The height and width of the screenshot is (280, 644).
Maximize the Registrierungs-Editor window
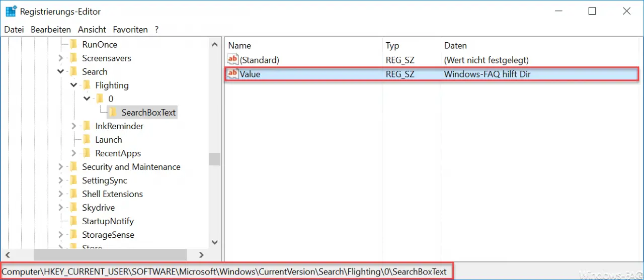click(x=592, y=11)
